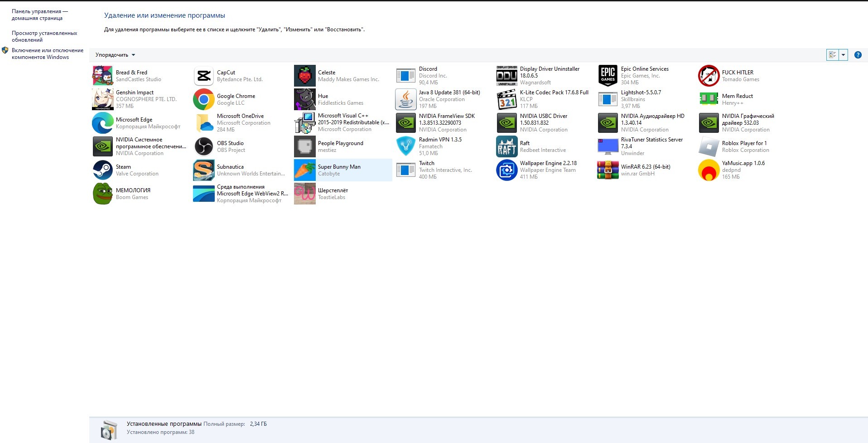Click the Roblox Corporation publisher text

click(746, 150)
